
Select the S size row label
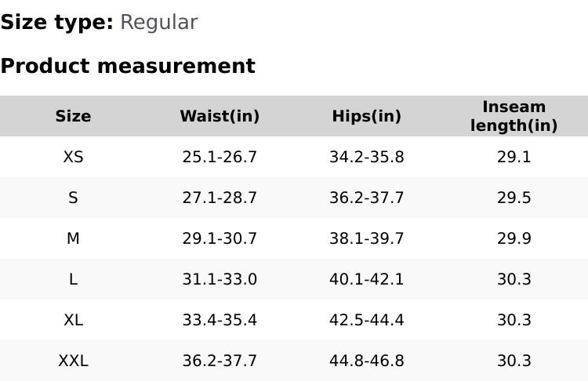tap(73, 198)
